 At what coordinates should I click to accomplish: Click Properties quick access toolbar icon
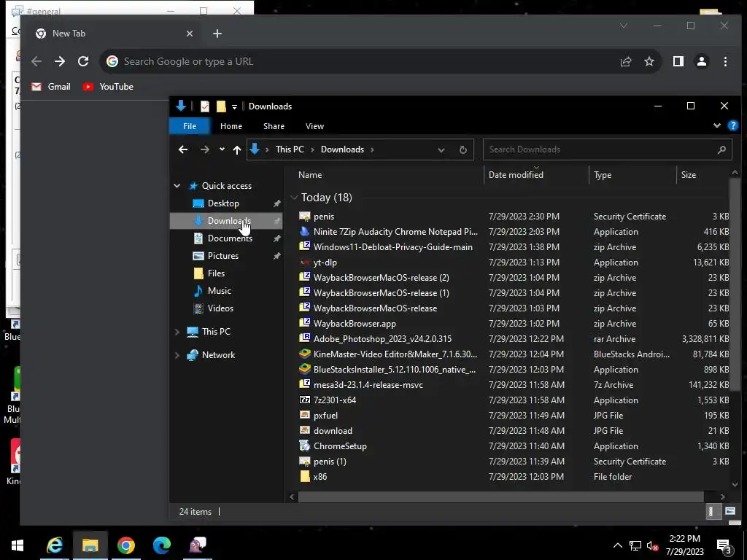tap(205, 106)
